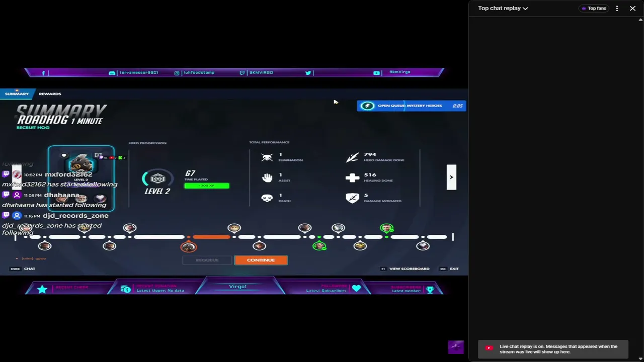644x362 pixels.
Task: Click '9KMVIRGO' beside the Twitch icon
Action: pyautogui.click(x=261, y=73)
